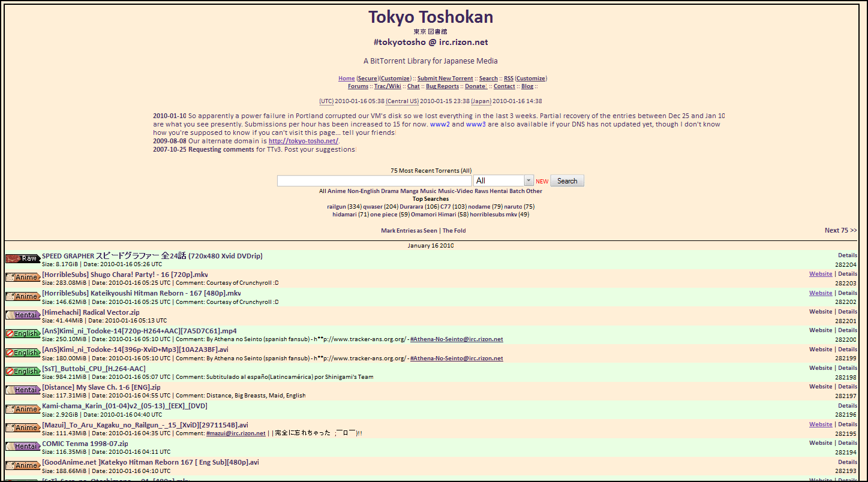Open The Fold link
The height and width of the screenshot is (482, 868).
(x=454, y=231)
